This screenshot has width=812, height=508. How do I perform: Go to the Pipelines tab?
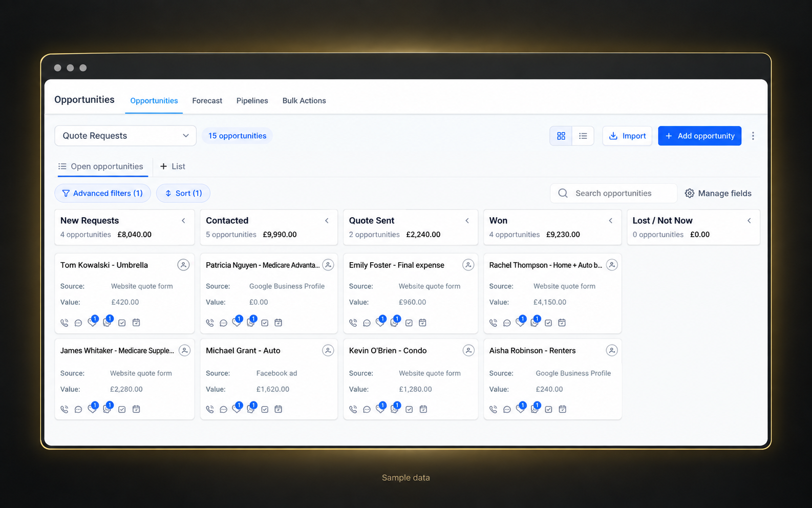(252, 101)
